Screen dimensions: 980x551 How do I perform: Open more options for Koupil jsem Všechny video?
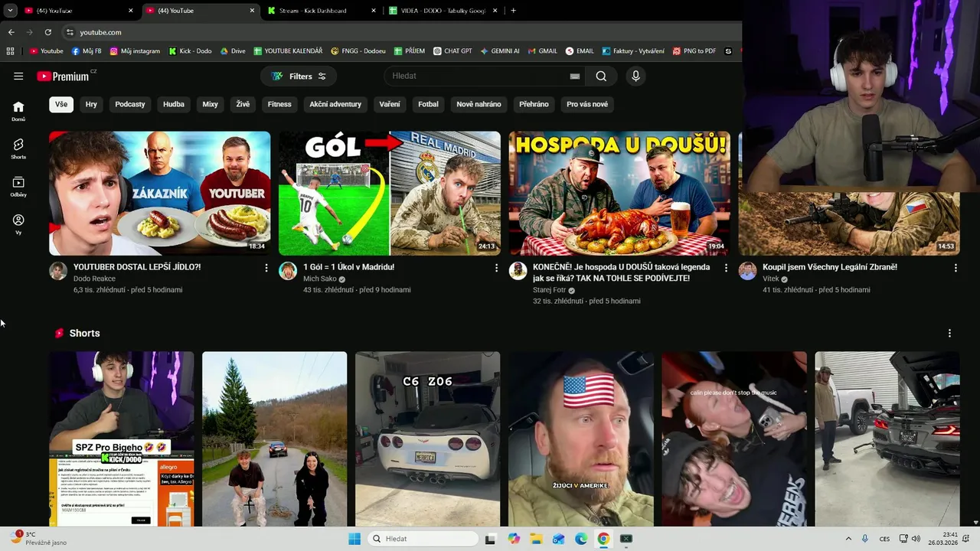click(x=955, y=268)
